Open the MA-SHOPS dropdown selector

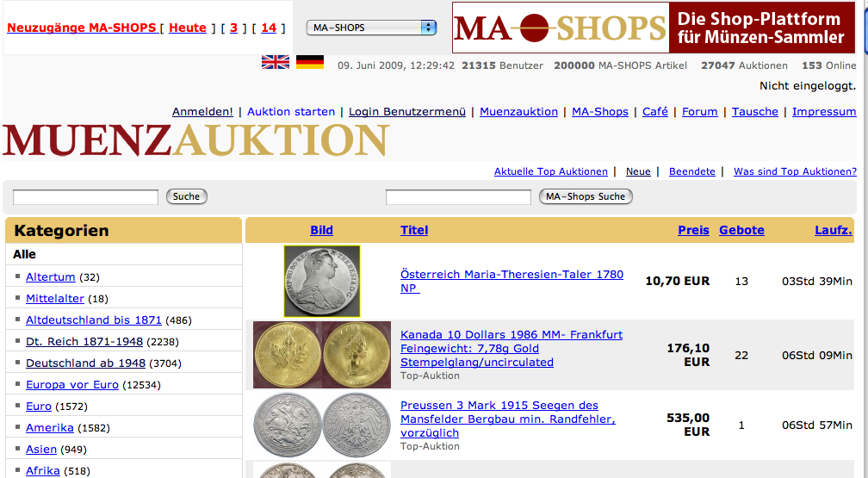pos(371,28)
